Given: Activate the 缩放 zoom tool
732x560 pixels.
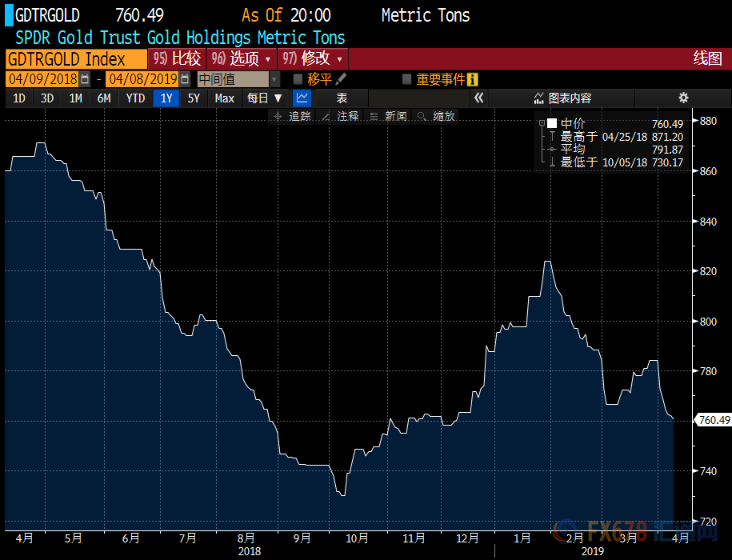Looking at the screenshot, I should tap(437, 116).
